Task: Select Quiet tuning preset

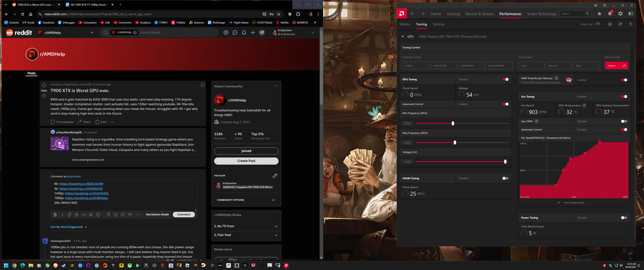Action: 532,65
